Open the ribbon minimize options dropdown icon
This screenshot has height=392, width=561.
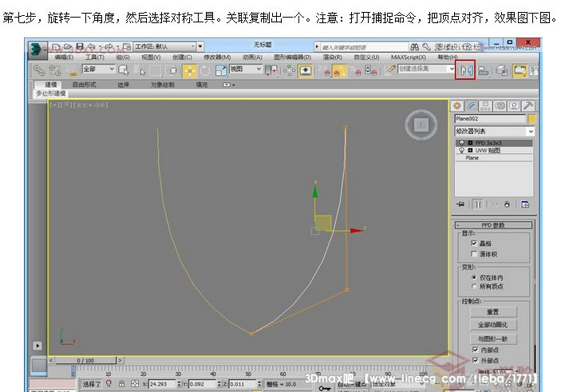point(228,85)
